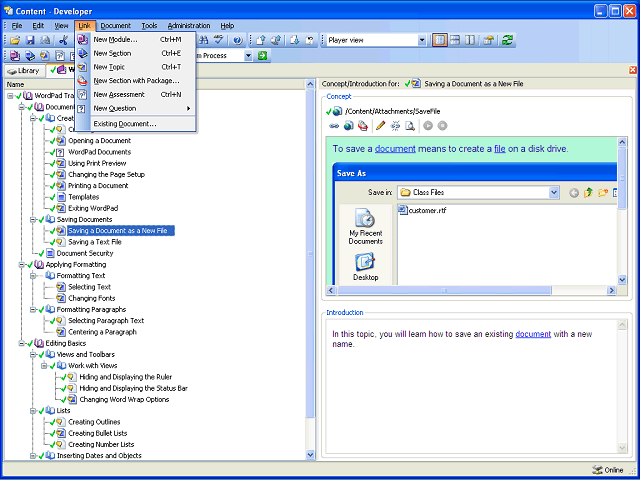
Task: Toggle the vertical split layout button
Action: [470, 40]
